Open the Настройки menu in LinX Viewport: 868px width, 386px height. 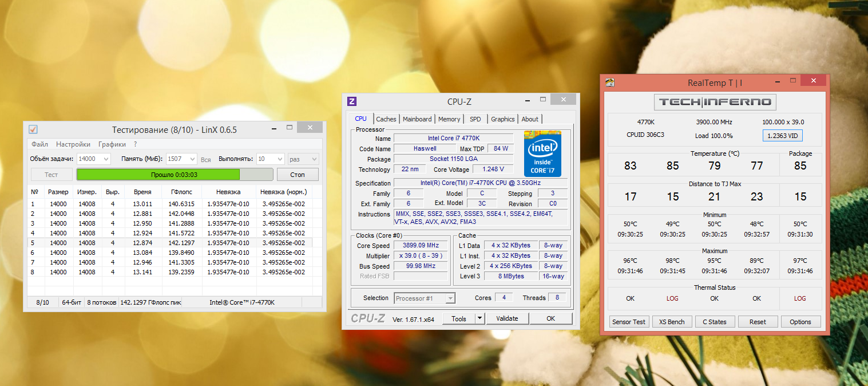click(x=73, y=144)
